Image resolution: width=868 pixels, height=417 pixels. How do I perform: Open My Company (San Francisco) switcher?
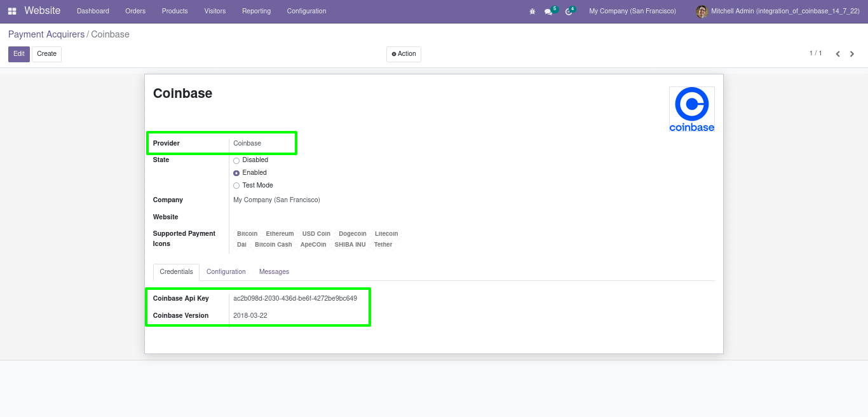632,11
